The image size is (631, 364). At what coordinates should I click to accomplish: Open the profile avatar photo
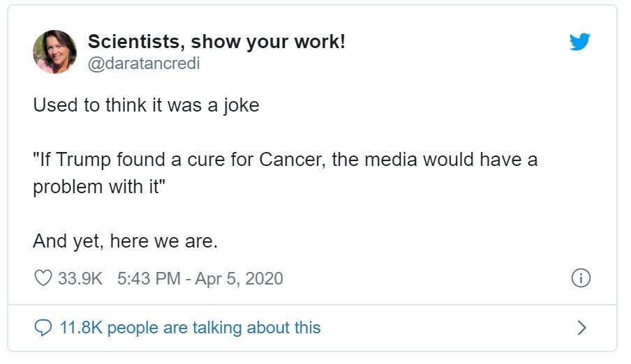click(54, 52)
